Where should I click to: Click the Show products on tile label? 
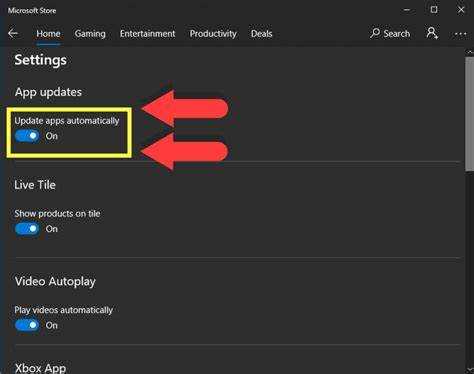(57, 214)
